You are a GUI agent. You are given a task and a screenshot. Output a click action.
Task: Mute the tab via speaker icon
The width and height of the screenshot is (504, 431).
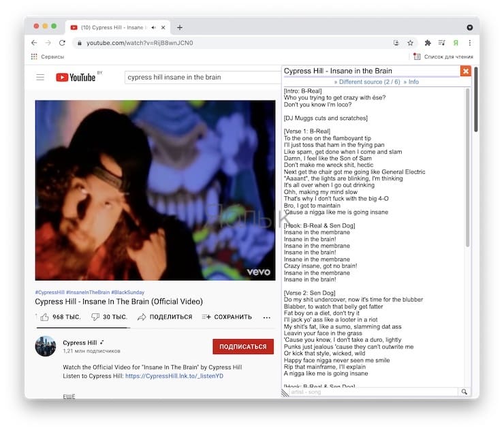pyautogui.click(x=154, y=28)
